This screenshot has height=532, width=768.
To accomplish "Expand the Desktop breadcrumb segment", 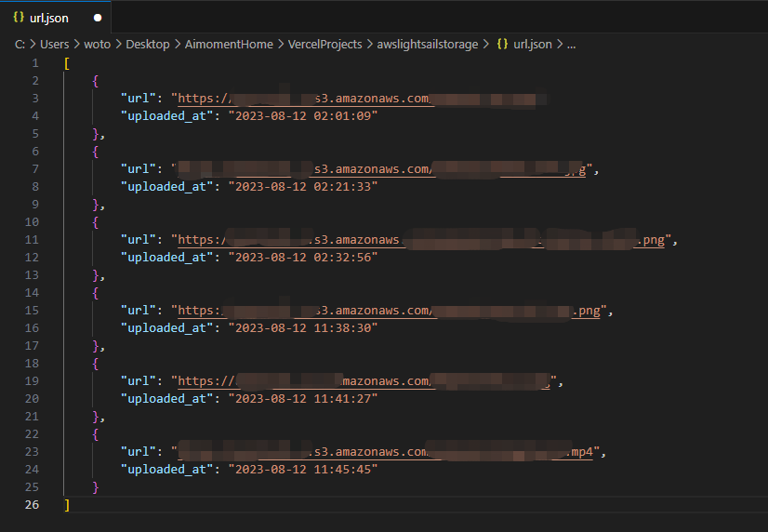I will tap(147, 44).
